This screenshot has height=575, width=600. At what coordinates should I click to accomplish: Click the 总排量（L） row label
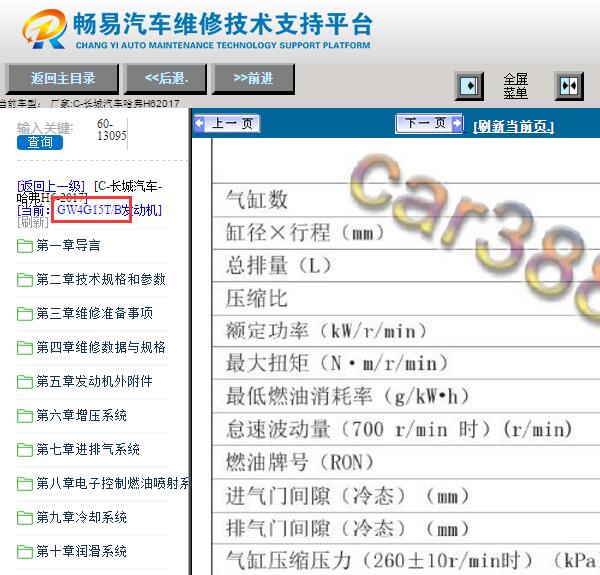(x=278, y=266)
